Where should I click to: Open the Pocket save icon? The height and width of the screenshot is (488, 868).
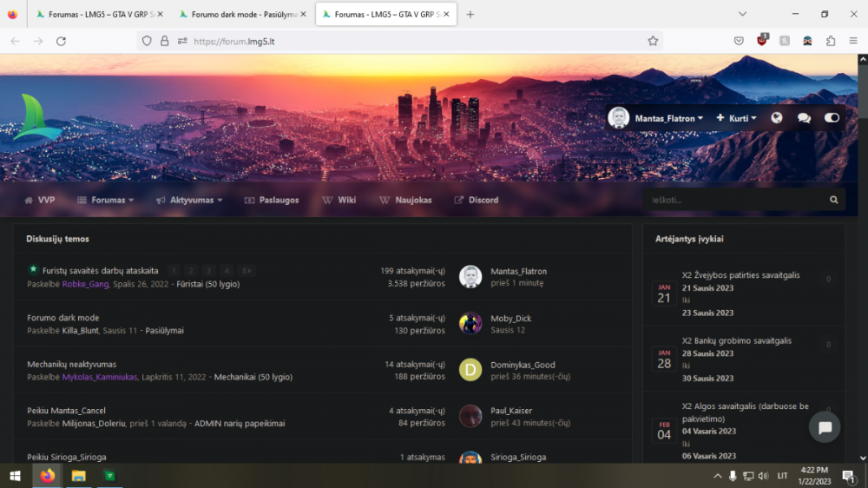tap(739, 41)
